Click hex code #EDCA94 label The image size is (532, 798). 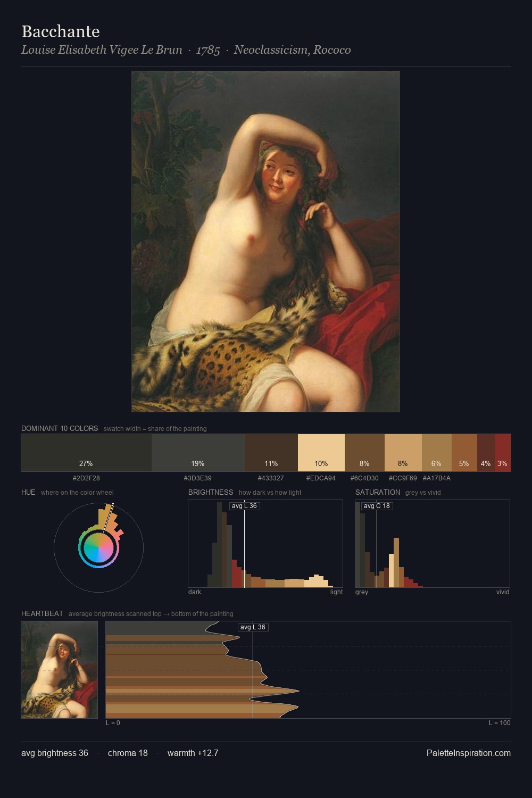point(321,478)
